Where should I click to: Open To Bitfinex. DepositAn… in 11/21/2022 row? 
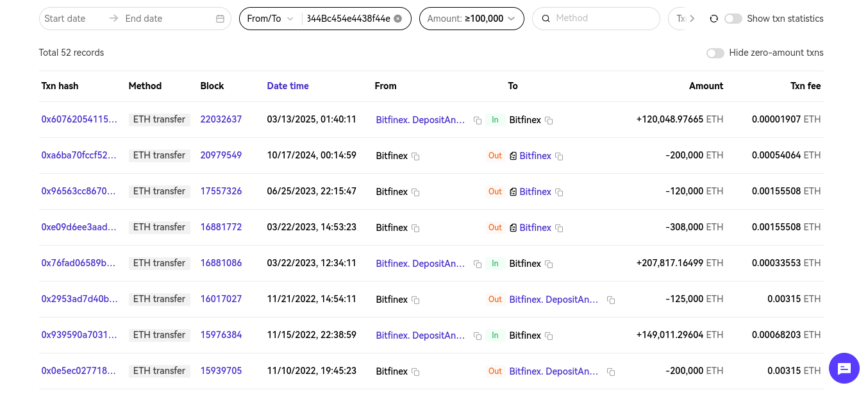(x=554, y=300)
